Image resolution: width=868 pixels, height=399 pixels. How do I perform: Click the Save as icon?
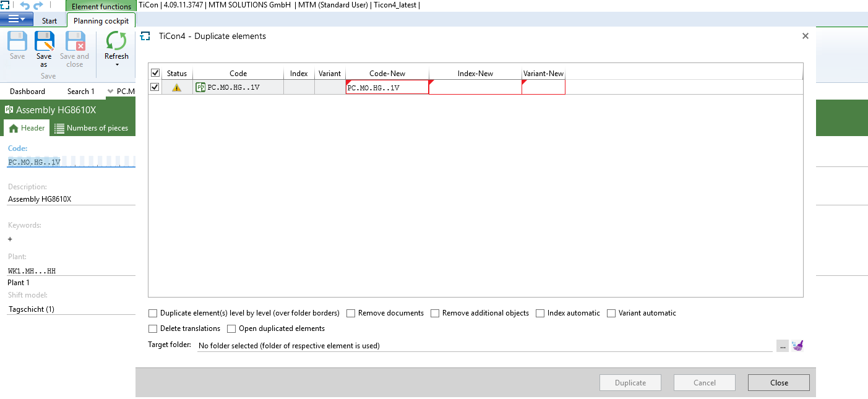coord(44,42)
